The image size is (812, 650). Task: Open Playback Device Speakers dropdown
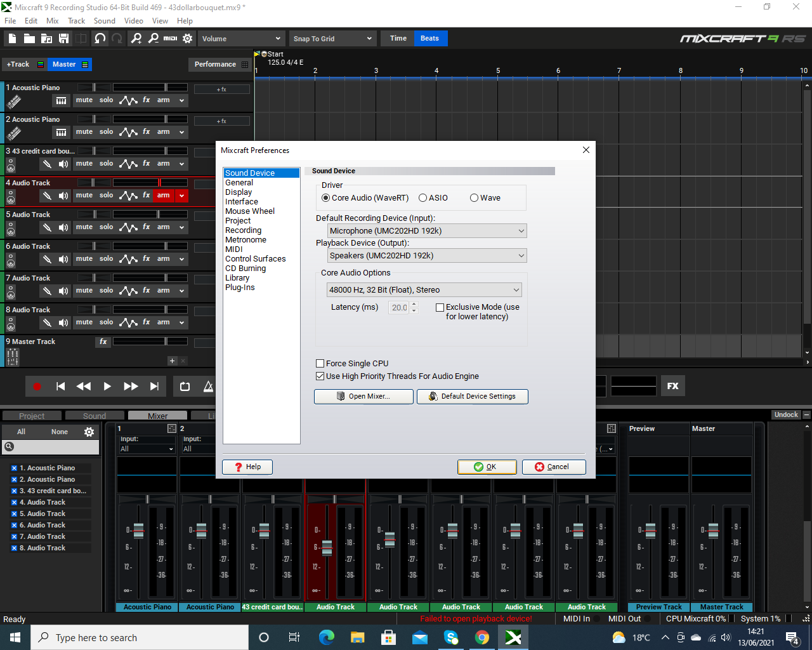coord(427,256)
